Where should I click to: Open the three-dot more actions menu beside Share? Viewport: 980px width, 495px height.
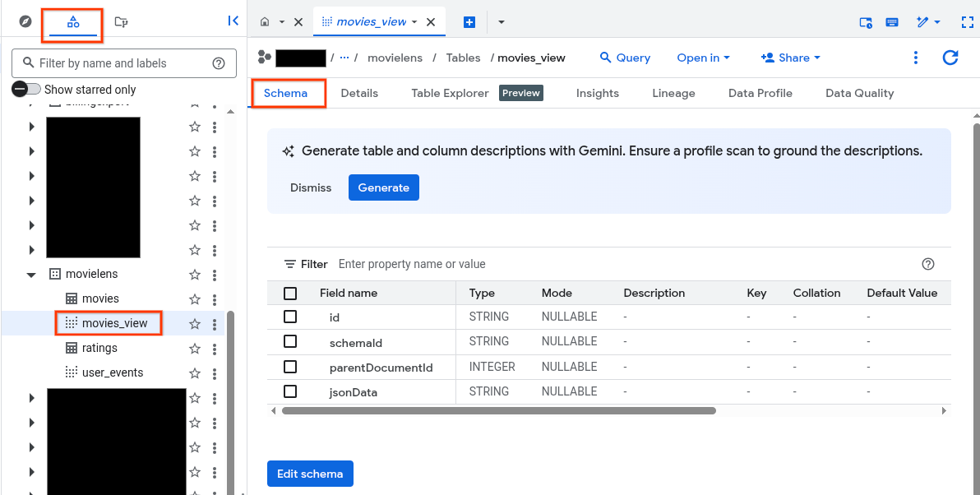click(x=916, y=58)
